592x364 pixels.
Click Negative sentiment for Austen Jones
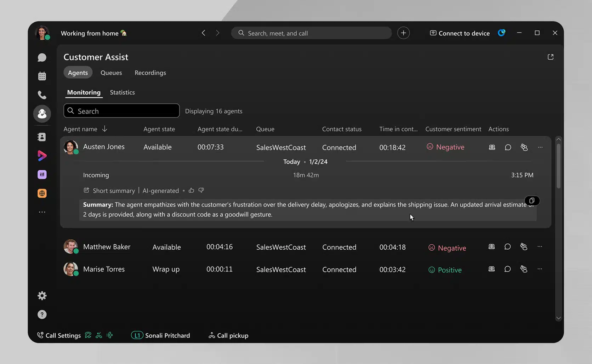[445, 147]
